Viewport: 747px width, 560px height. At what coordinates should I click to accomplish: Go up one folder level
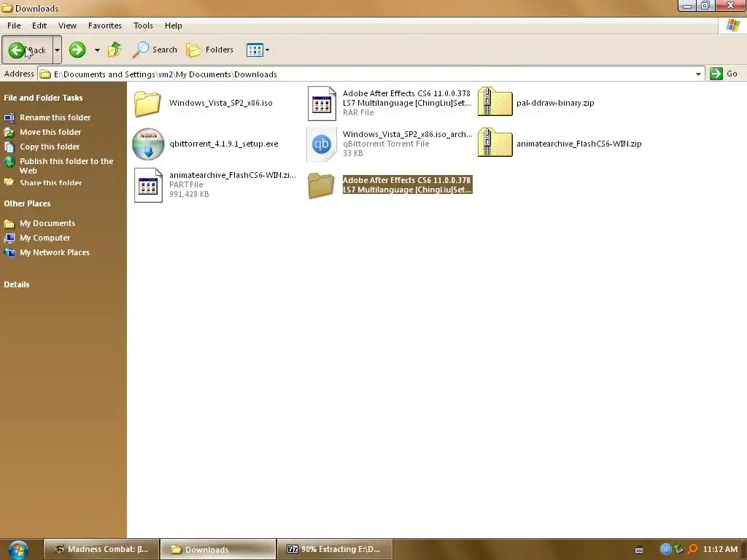[115, 50]
